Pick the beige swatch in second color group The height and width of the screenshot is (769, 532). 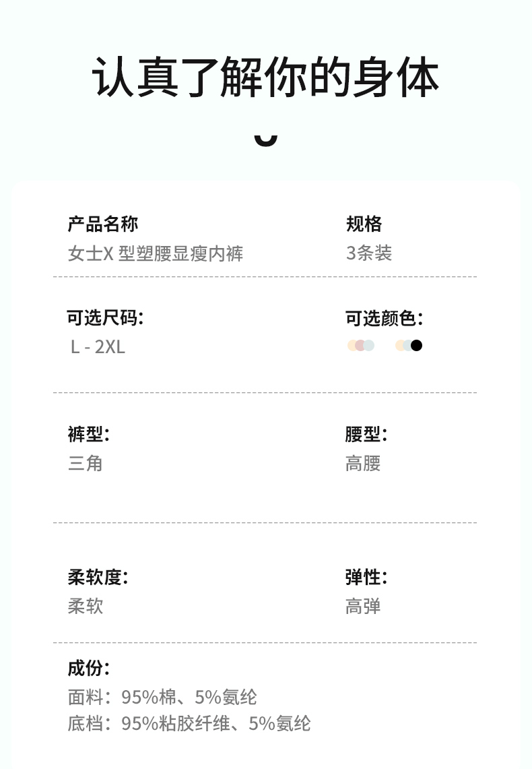point(400,346)
